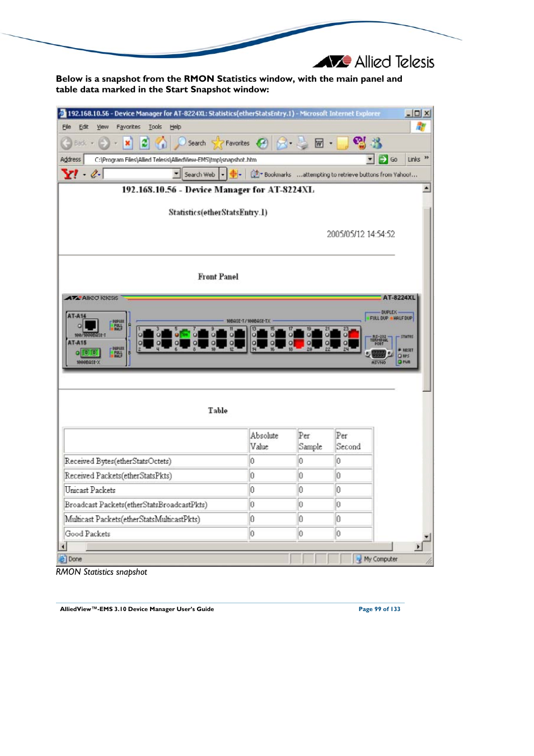
Task: Expand the Links toolbar chevron
Action: coord(427,158)
